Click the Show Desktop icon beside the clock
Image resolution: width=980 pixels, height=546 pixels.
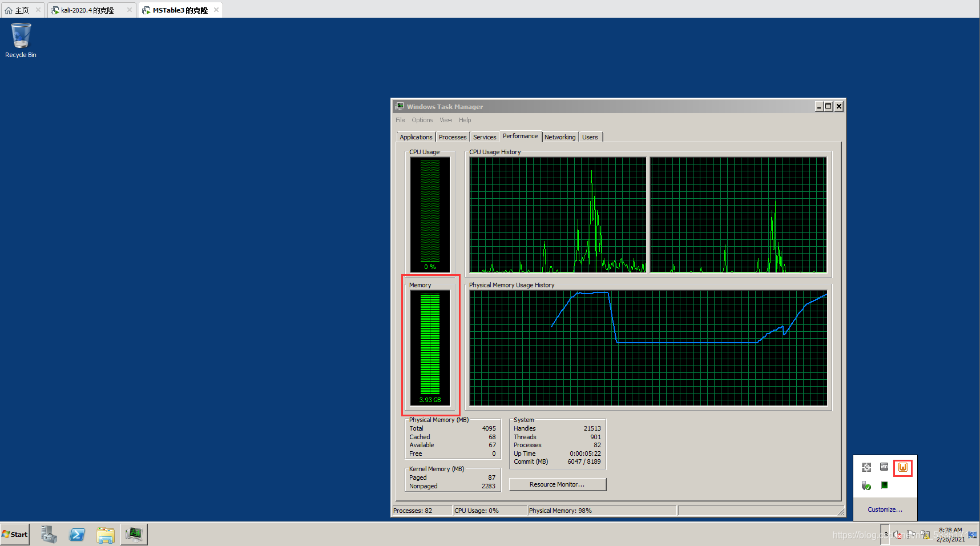click(x=973, y=535)
